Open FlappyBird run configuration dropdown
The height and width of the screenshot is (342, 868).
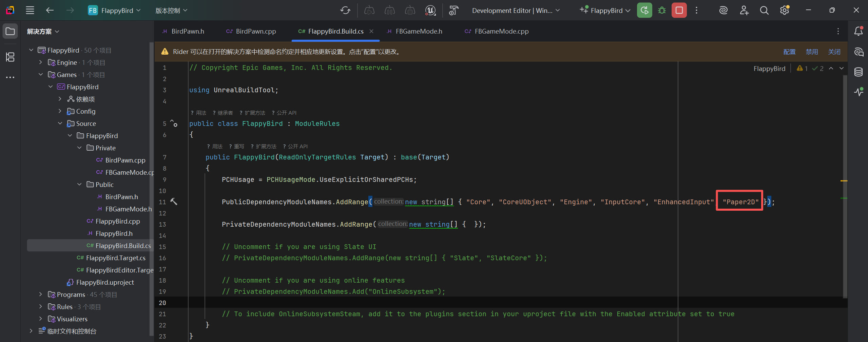605,10
